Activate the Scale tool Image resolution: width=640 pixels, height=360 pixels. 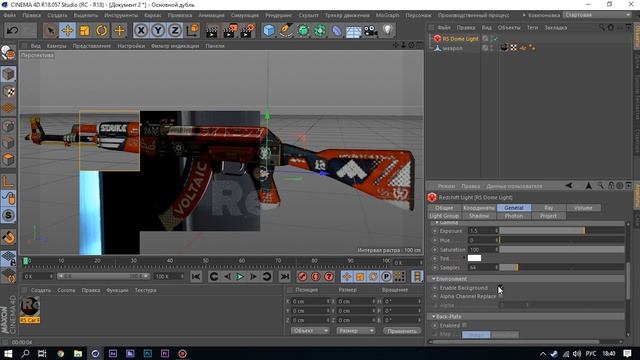[84, 31]
